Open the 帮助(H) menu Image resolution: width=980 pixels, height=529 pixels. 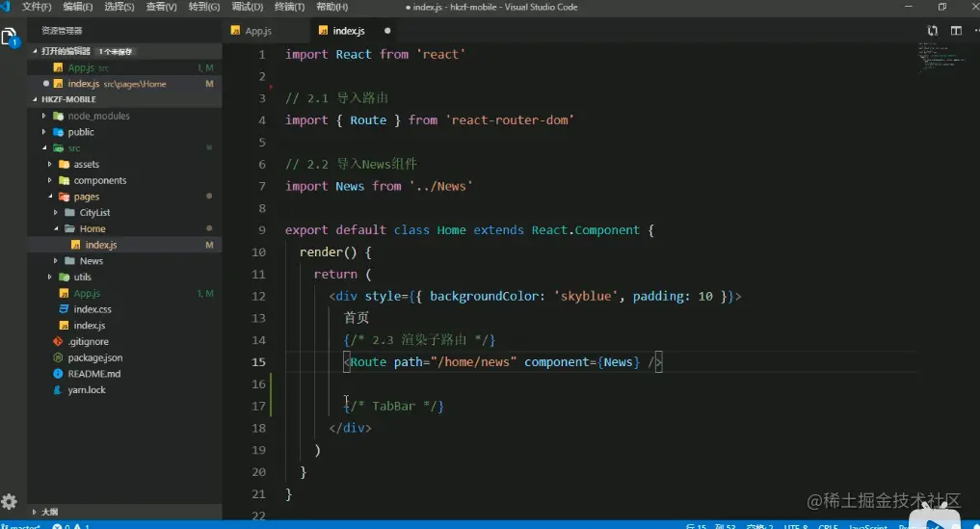point(331,7)
